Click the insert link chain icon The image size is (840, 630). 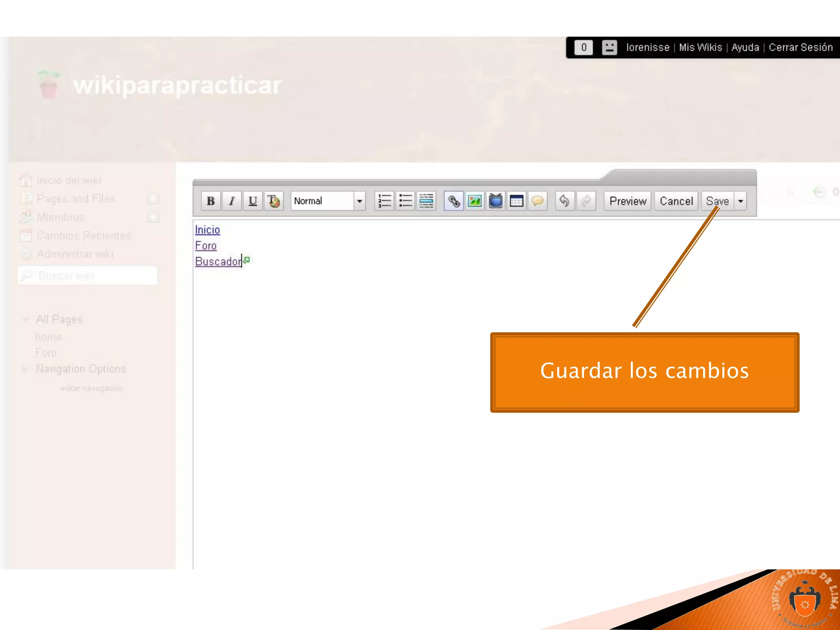454,201
